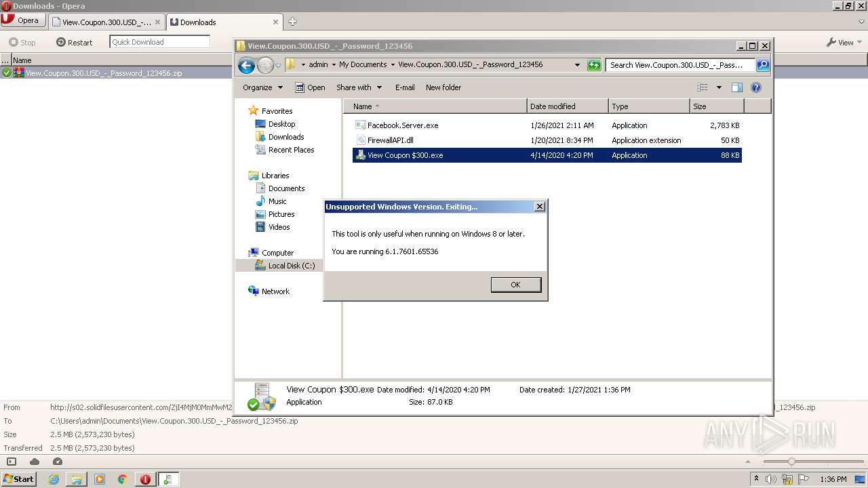Select View Coupon $300.exe file icon
This screenshot has width=868, height=488.
click(361, 155)
